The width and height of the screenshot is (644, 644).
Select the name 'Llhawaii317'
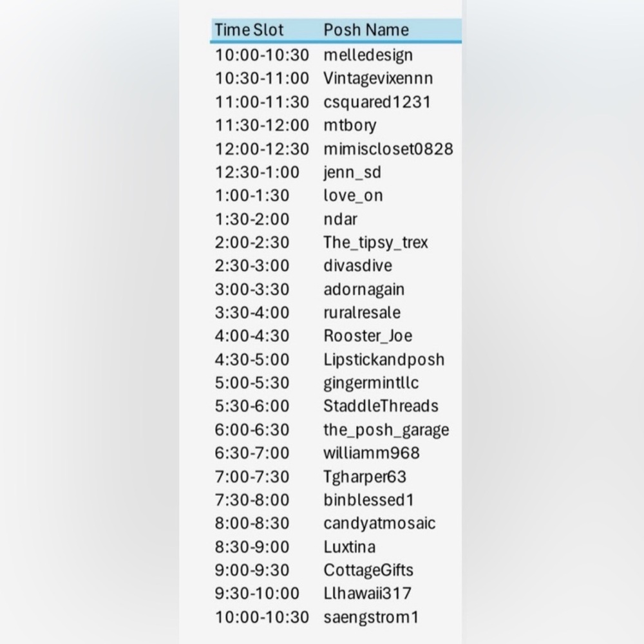(367, 594)
